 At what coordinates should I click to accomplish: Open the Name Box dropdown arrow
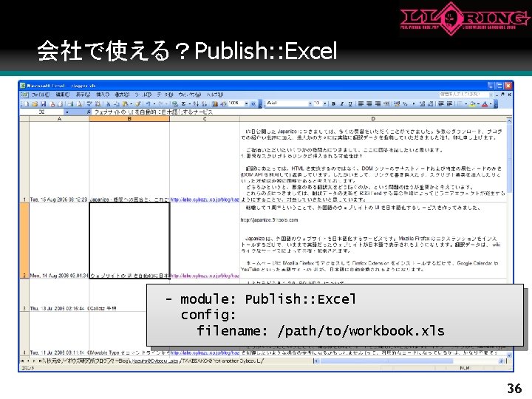point(66,112)
